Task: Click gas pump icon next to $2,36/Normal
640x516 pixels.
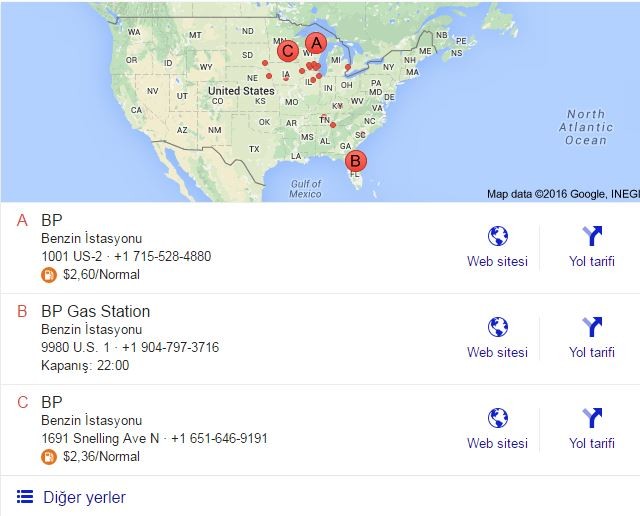Action: click(49, 457)
